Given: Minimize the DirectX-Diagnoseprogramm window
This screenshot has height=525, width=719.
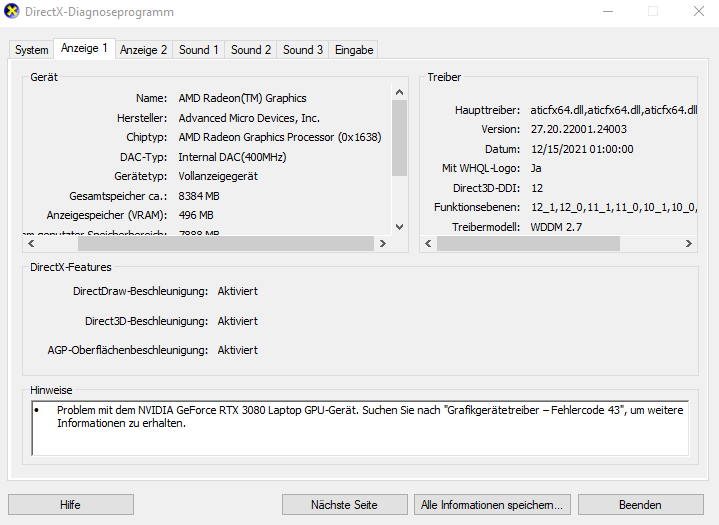Looking at the screenshot, I should point(608,11).
